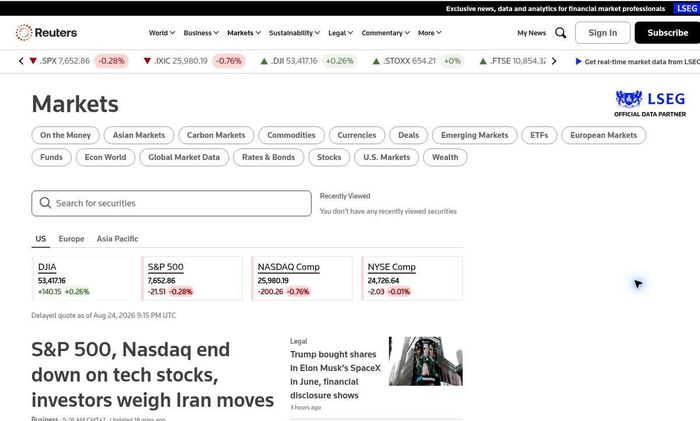Screen dimensions: 700x421
Task: Open Trump bought shares in SpaceX story
Action: (x=335, y=375)
